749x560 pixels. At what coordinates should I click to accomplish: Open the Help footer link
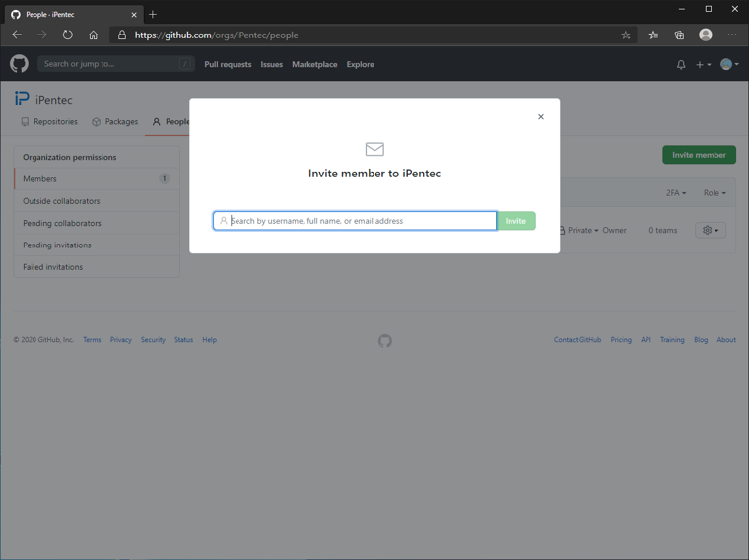pyautogui.click(x=209, y=340)
